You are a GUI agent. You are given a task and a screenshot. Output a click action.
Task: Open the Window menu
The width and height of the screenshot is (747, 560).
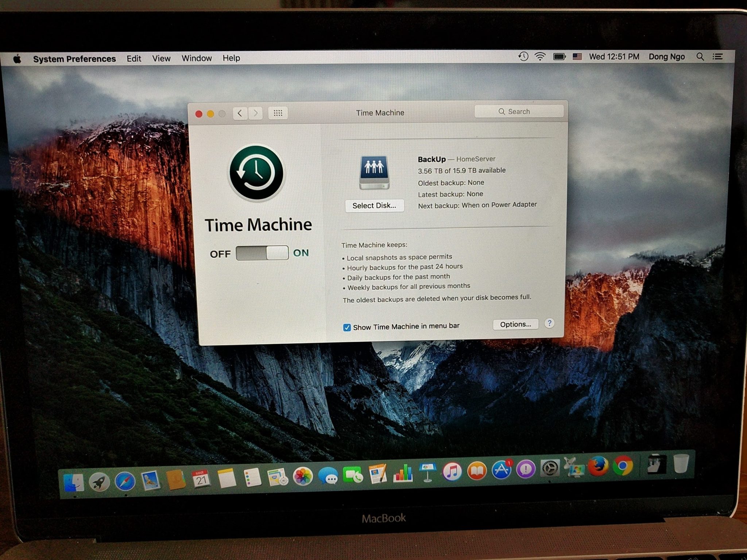tap(197, 58)
